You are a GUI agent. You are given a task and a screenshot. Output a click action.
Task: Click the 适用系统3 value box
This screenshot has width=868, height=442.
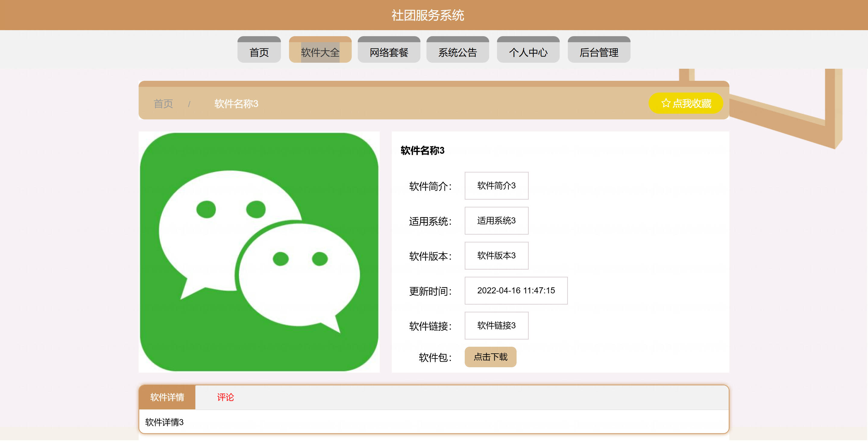pyautogui.click(x=496, y=221)
